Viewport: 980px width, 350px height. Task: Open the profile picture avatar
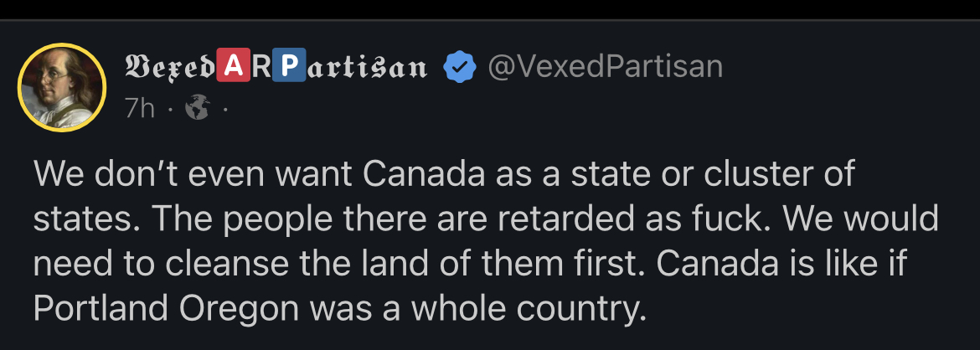(x=63, y=87)
